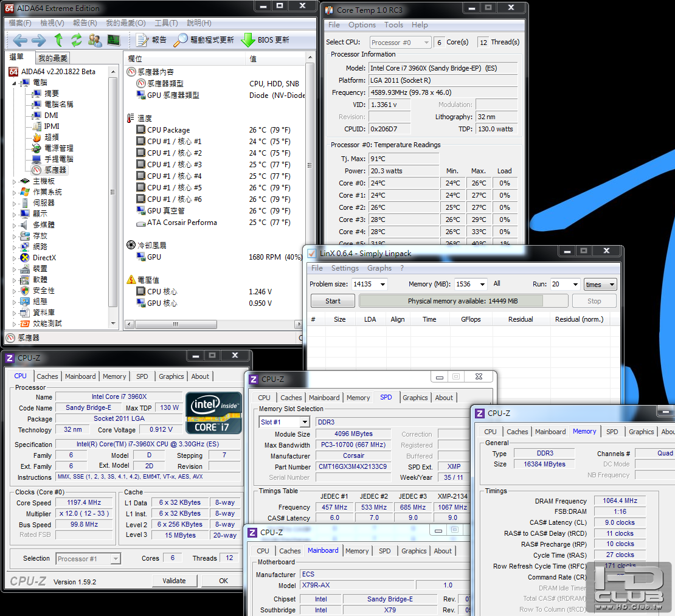Screen dimensions: 675x616
Task: Click the GFlops column header in LinX
Action: 471,319
